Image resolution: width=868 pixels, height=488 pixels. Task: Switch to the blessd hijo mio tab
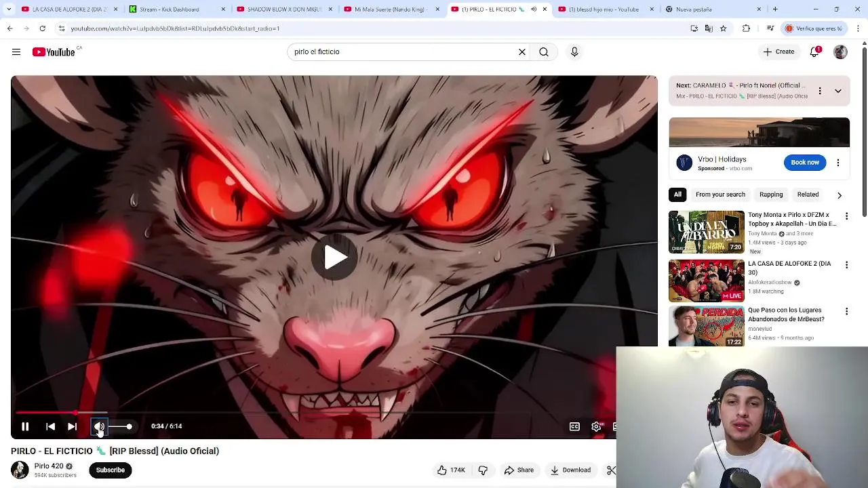[x=605, y=9]
